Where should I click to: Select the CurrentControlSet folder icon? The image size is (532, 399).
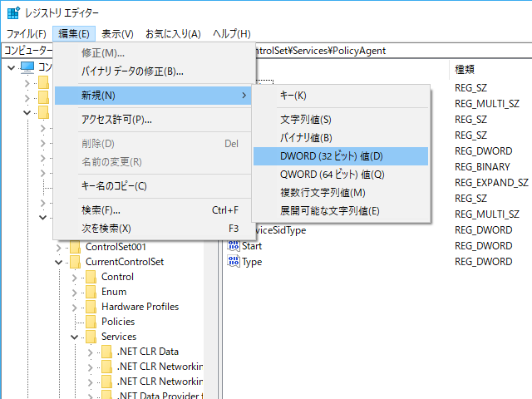tap(76, 262)
